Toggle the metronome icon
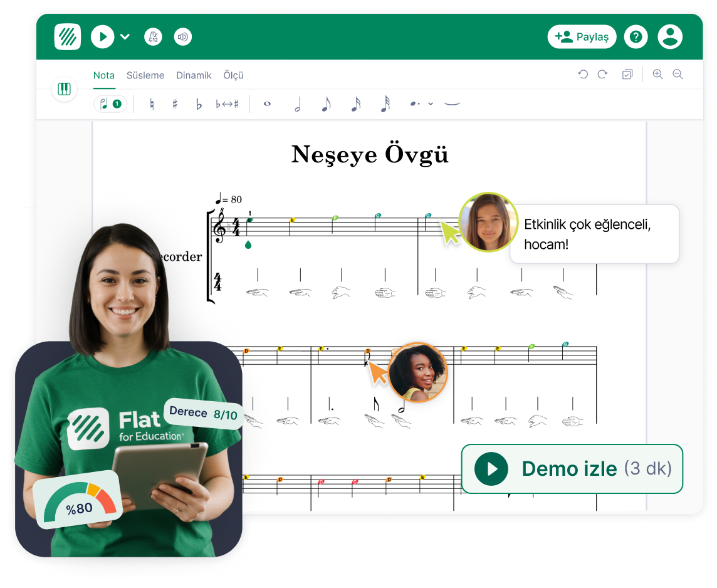The width and height of the screenshot is (717, 588). click(x=153, y=37)
